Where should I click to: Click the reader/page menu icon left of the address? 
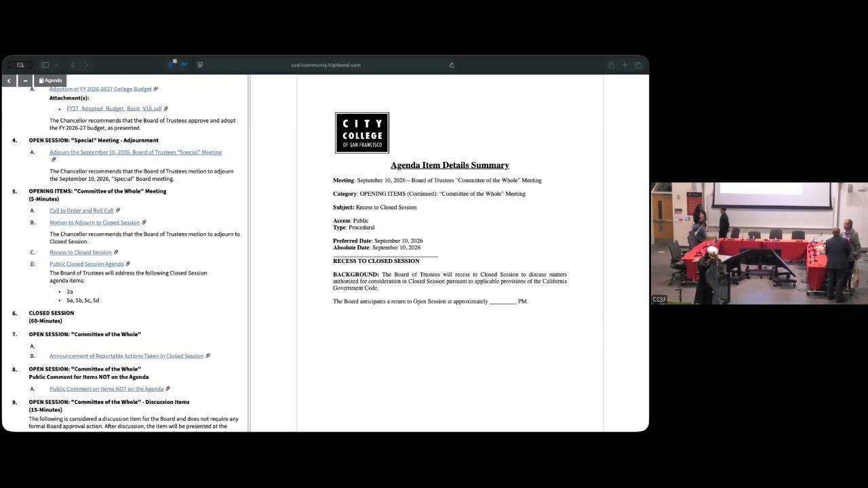pyautogui.click(x=200, y=65)
